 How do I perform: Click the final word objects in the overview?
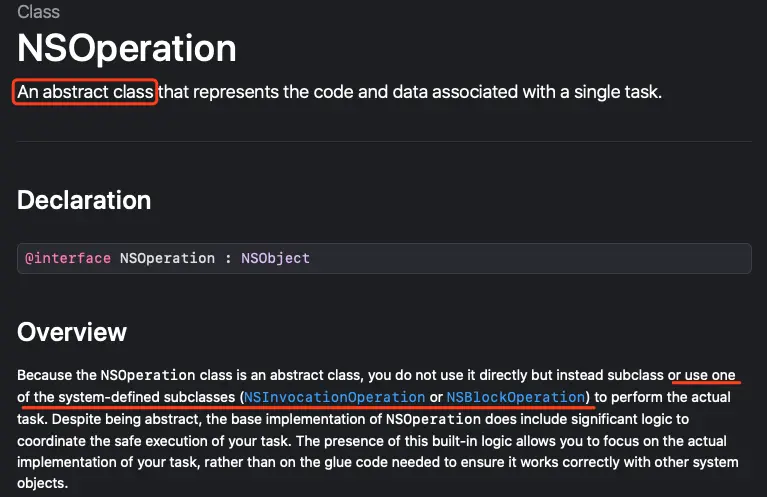(x=43, y=483)
